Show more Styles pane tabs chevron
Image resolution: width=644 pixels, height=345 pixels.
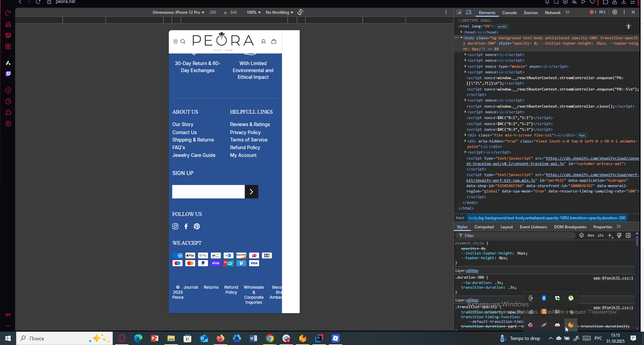coord(619,227)
